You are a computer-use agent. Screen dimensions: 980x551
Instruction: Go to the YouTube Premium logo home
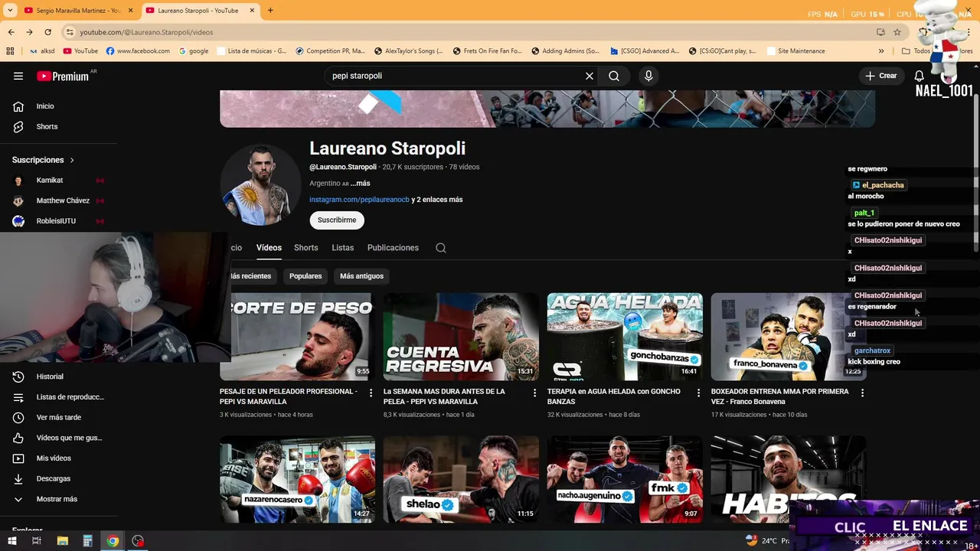[63, 76]
